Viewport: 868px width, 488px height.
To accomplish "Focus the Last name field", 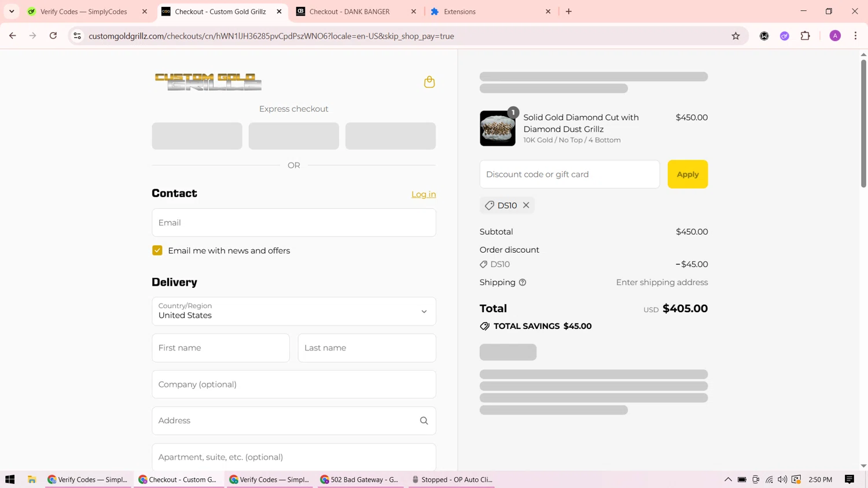I will tap(367, 348).
